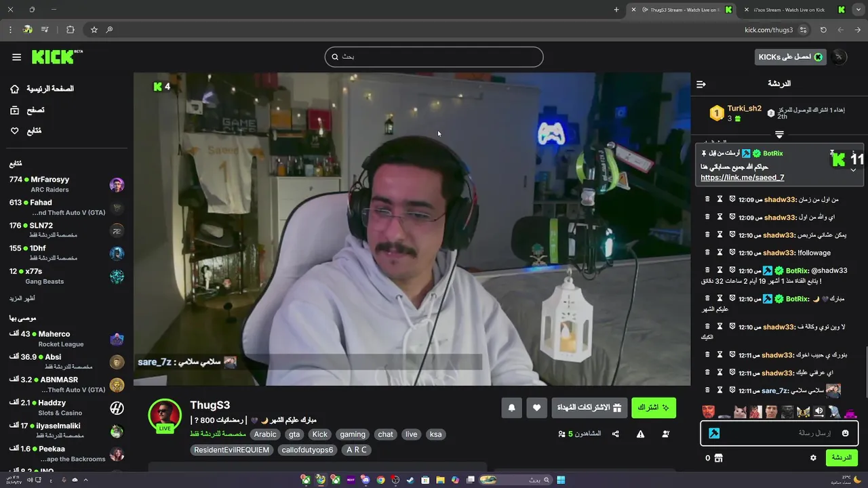Share the stream via share icon
The image size is (868, 488).
click(616, 434)
